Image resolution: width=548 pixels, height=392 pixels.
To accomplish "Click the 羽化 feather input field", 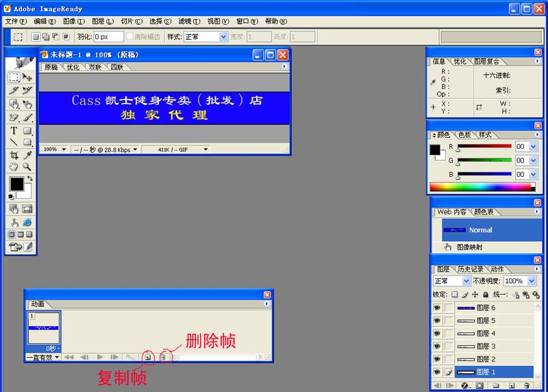I will point(109,37).
